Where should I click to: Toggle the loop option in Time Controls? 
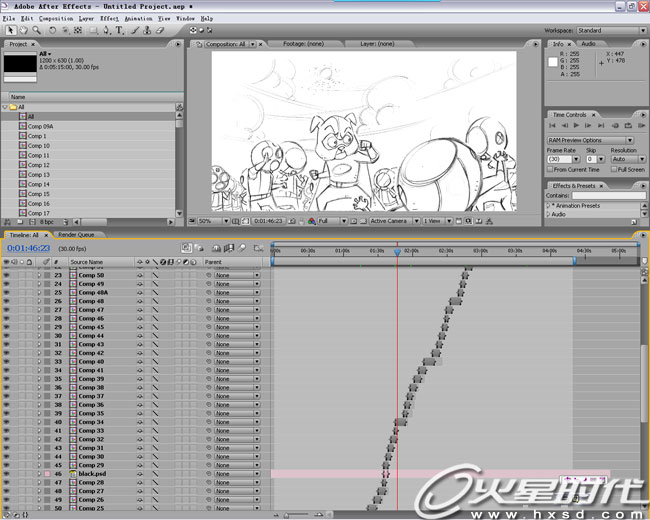(628, 125)
